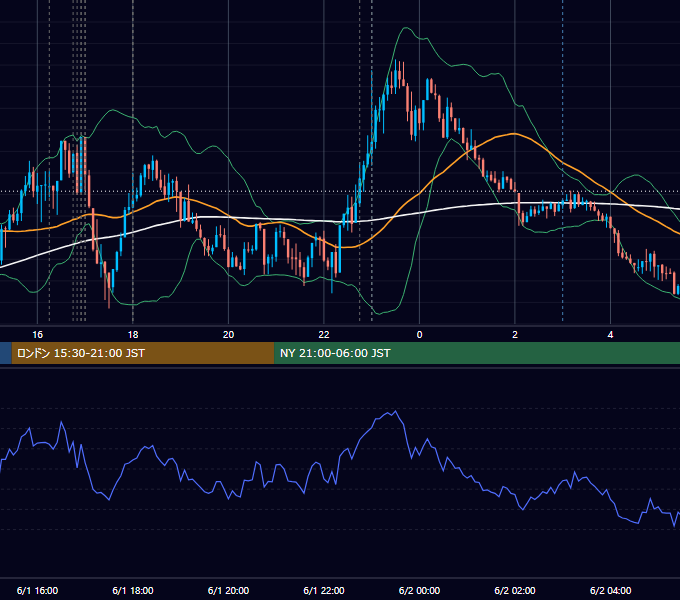This screenshot has width=680, height=600.
Task: Click the NY 21:00-06:00 JST session bar
Action: [x=477, y=353]
